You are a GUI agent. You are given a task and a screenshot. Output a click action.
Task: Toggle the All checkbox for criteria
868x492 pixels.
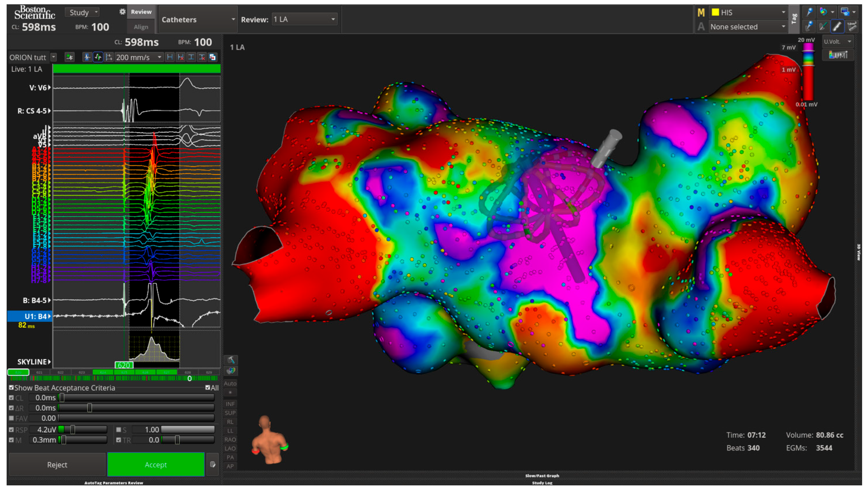(x=207, y=388)
